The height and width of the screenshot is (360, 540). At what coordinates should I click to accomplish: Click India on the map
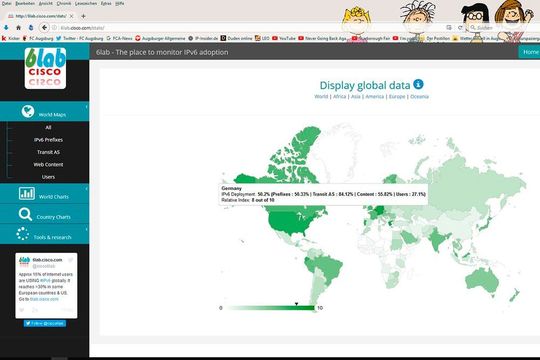click(437, 239)
